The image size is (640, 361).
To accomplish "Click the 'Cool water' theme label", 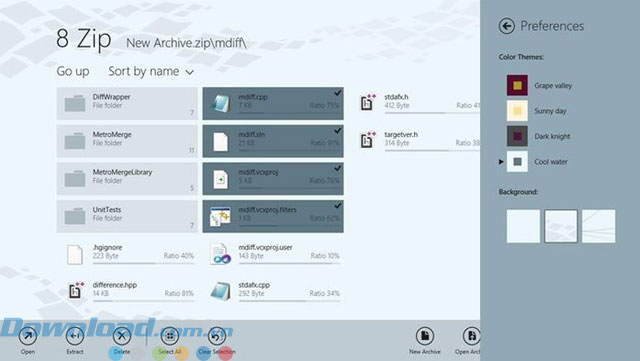I will (x=551, y=162).
